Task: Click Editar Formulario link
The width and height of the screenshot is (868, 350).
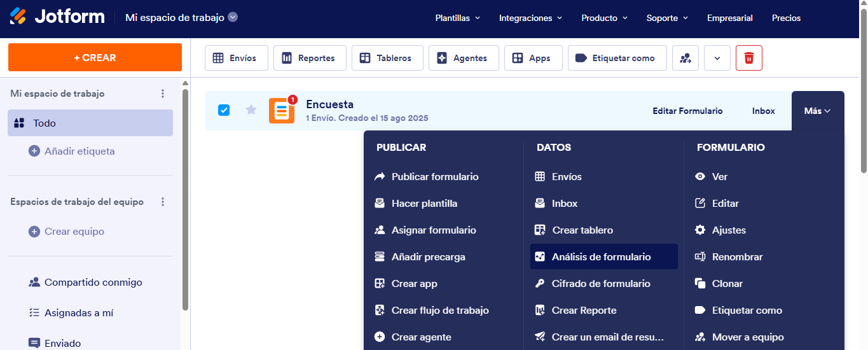Action: (687, 111)
